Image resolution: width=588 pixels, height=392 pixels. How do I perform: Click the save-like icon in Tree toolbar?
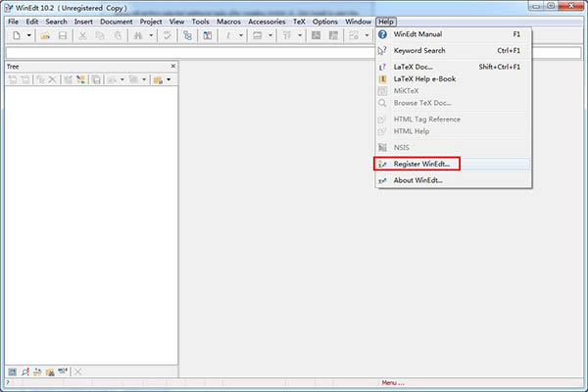coord(96,79)
